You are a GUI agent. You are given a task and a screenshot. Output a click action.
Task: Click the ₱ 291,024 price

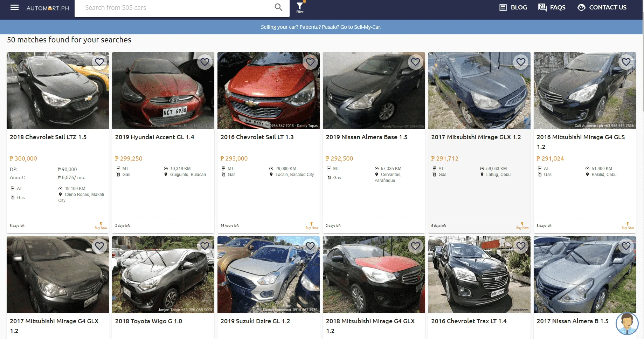550,158
